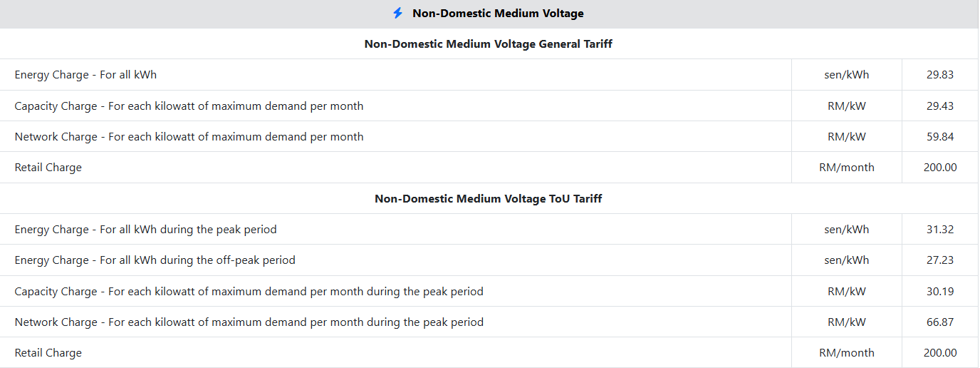Click the off-peak period Energy Charge row label
The width and height of the screenshot is (980, 368).
click(155, 260)
